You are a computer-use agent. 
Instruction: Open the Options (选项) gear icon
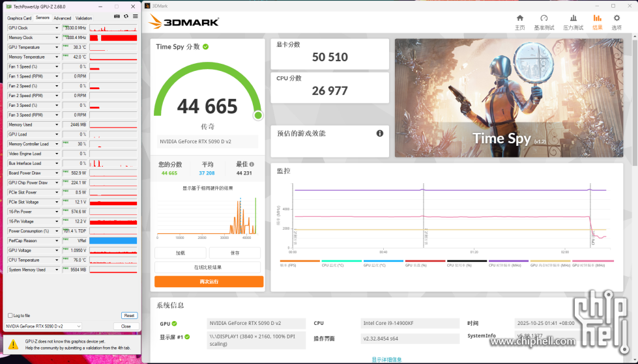[616, 19]
